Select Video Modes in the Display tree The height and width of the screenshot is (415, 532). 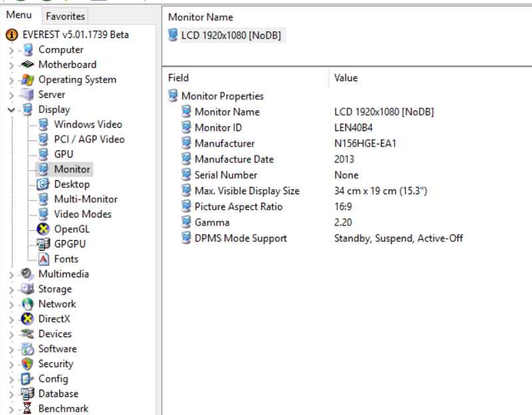[x=82, y=214]
